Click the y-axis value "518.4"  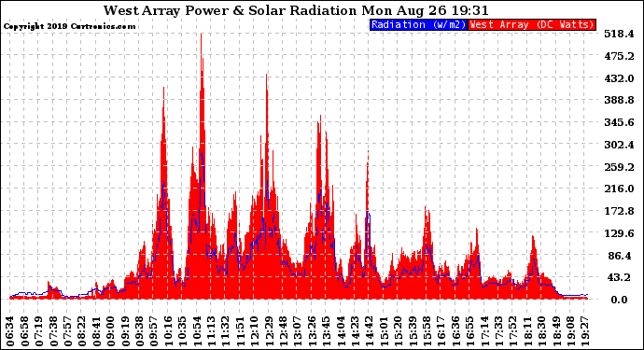tap(619, 34)
